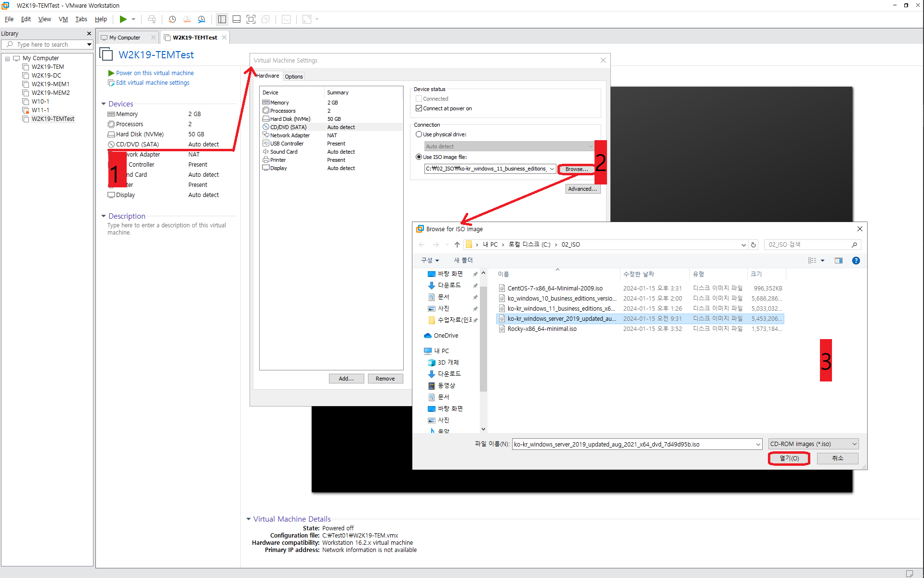Enter full screen mode via toolbar icon
Viewport: 924px width, 578px height.
pyautogui.click(x=251, y=19)
